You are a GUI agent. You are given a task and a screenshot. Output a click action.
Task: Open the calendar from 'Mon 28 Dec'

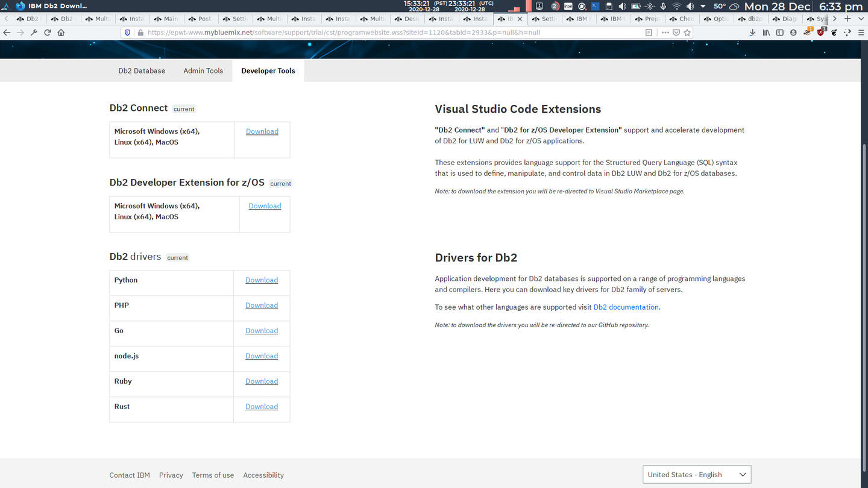tap(777, 7)
